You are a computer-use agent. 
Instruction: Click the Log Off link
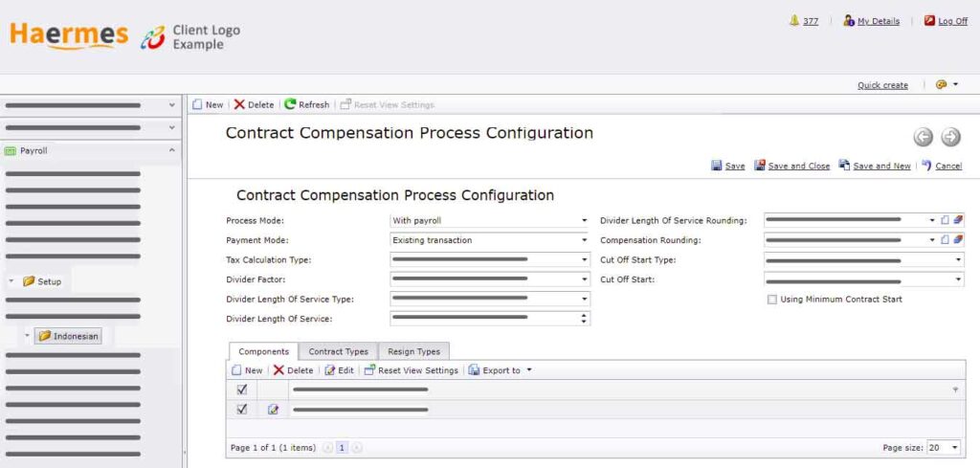947,21
